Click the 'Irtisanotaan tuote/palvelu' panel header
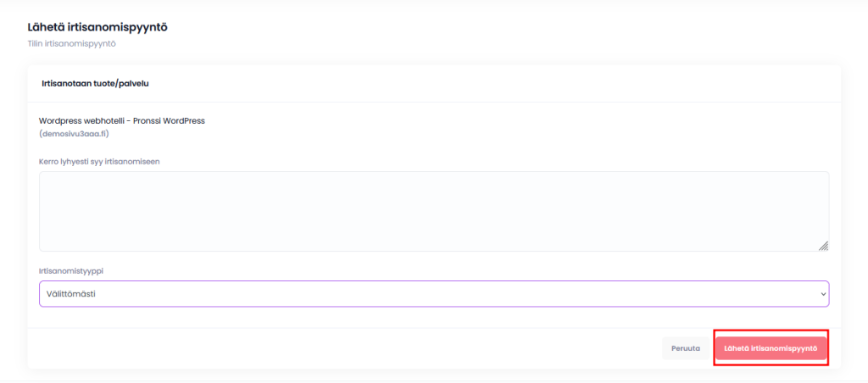This screenshot has height=383, width=868. [x=96, y=83]
